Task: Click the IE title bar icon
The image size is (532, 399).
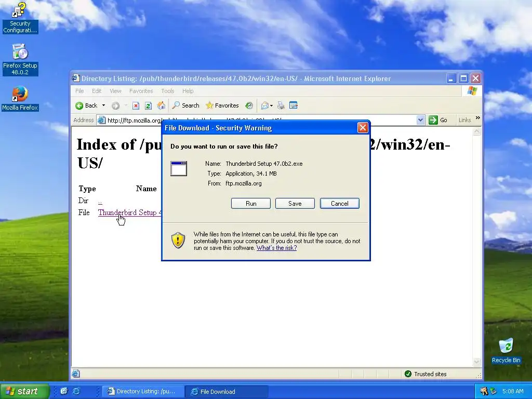Action: (x=76, y=78)
